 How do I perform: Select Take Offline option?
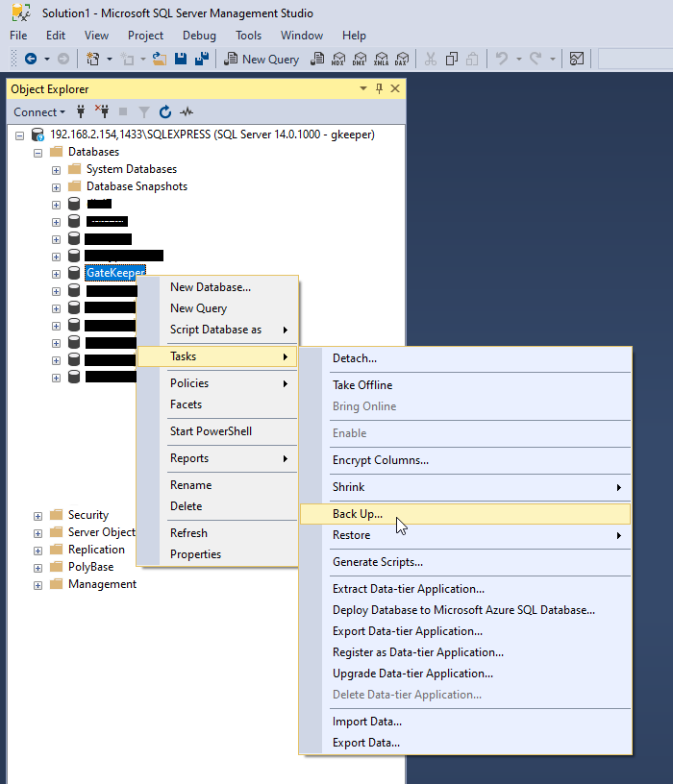[465, 385]
